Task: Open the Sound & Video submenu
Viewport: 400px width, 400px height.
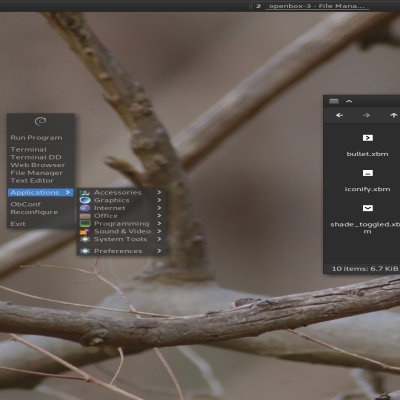Action: click(121, 231)
